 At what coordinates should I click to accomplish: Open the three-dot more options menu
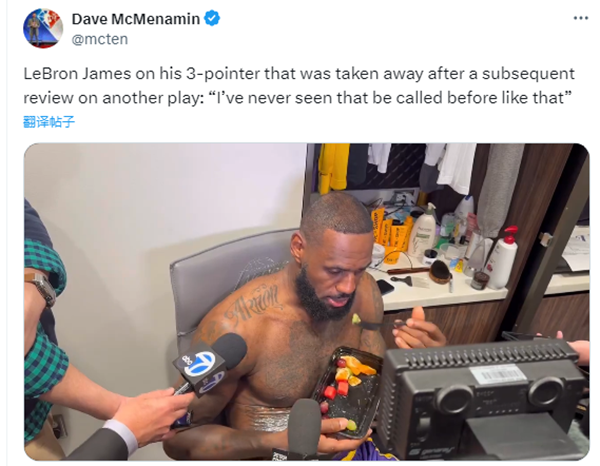pyautogui.click(x=580, y=18)
